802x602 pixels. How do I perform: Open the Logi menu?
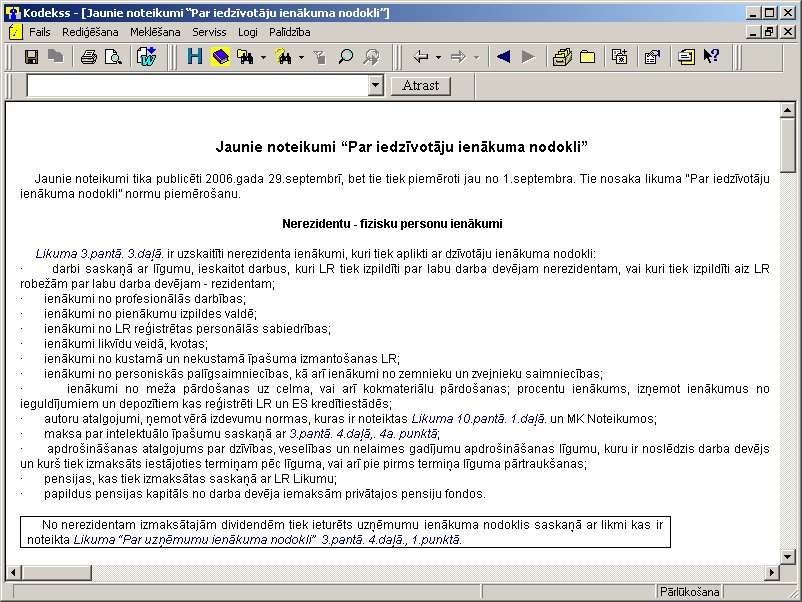click(x=248, y=32)
